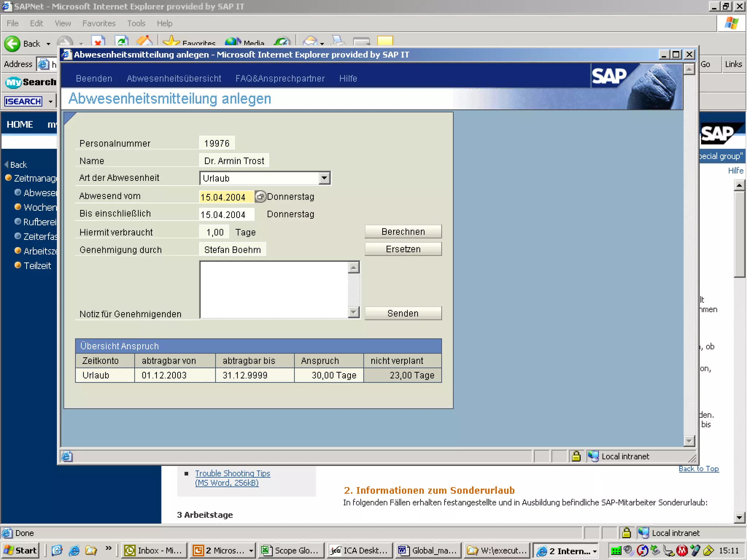Open FAQ&Ansprechpartner in the popup navigation
Image resolution: width=747 pixels, height=560 pixels.
[280, 78]
